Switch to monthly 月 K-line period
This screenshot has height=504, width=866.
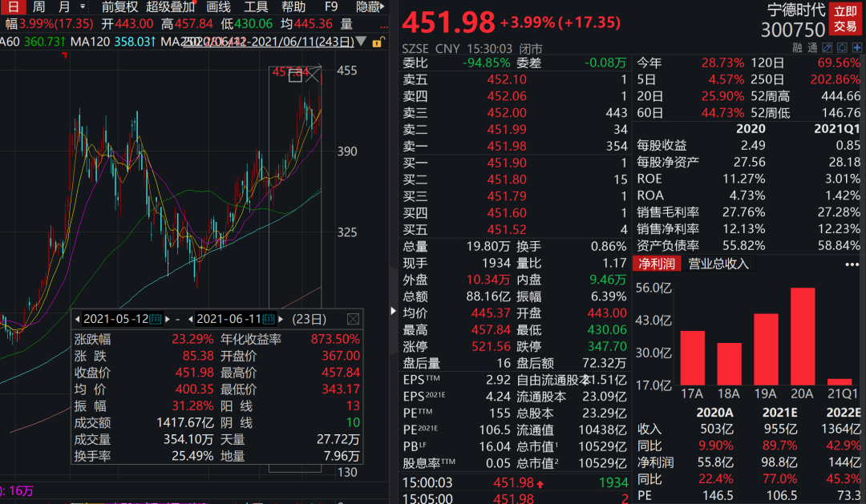click(65, 6)
